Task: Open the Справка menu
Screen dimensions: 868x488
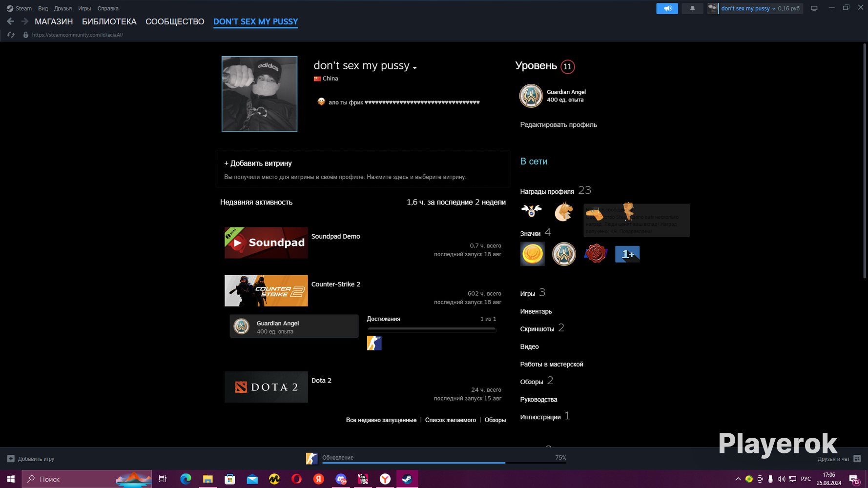Action: [108, 8]
